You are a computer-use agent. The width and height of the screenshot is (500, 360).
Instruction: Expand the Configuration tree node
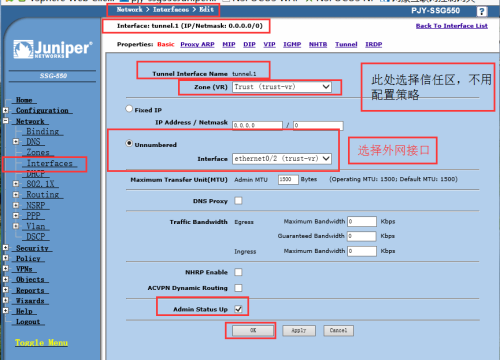6,110
